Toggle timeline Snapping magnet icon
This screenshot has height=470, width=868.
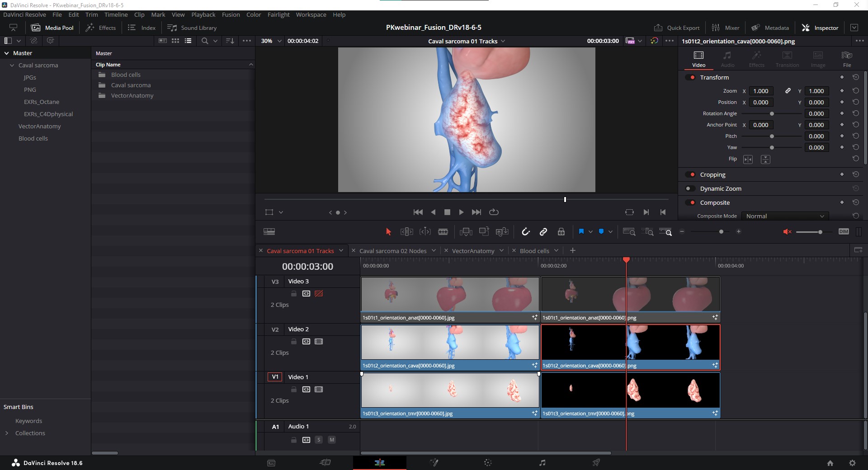[x=525, y=231]
